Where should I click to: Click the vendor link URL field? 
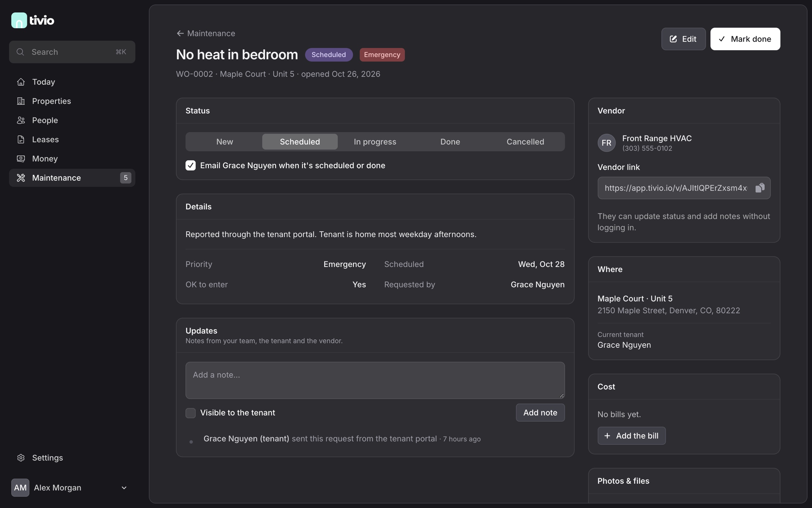(x=684, y=188)
